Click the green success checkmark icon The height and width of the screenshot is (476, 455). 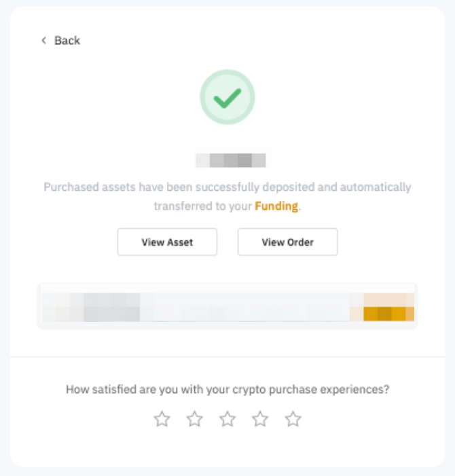pyautogui.click(x=227, y=98)
